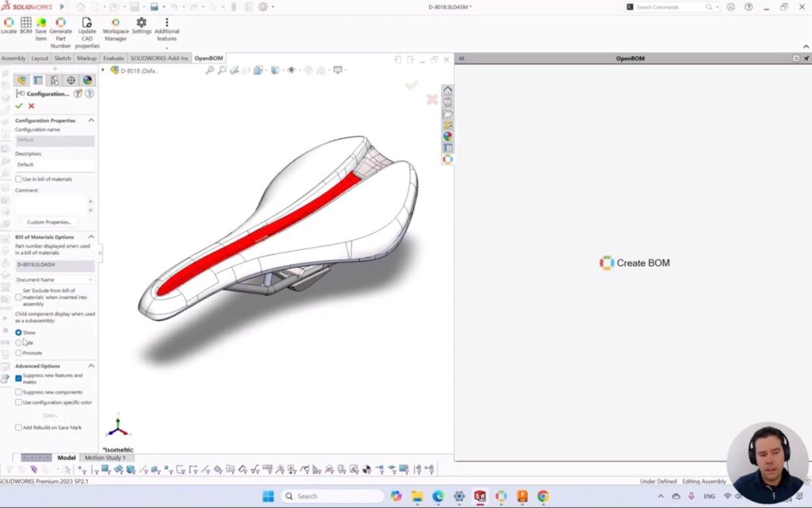Viewport: 812px width, 508px height.
Task: Switch to ConfigurationManager tab
Action: tap(55, 80)
